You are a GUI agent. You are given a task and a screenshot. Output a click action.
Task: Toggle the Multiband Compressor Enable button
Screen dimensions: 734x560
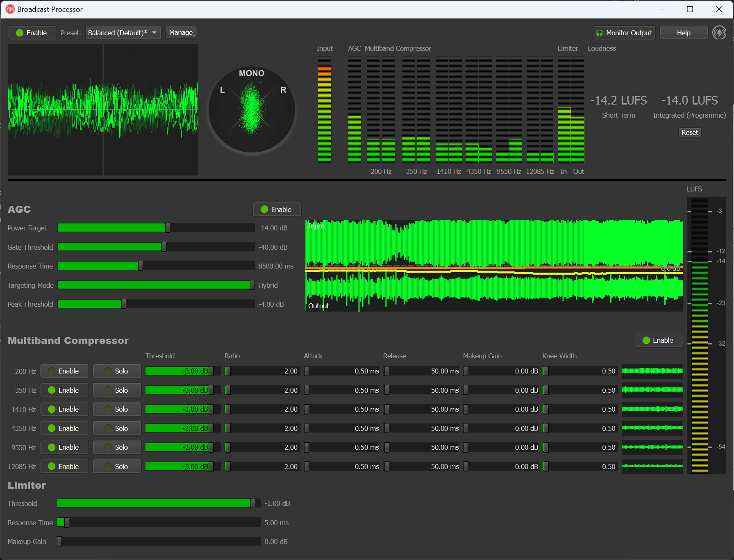658,340
